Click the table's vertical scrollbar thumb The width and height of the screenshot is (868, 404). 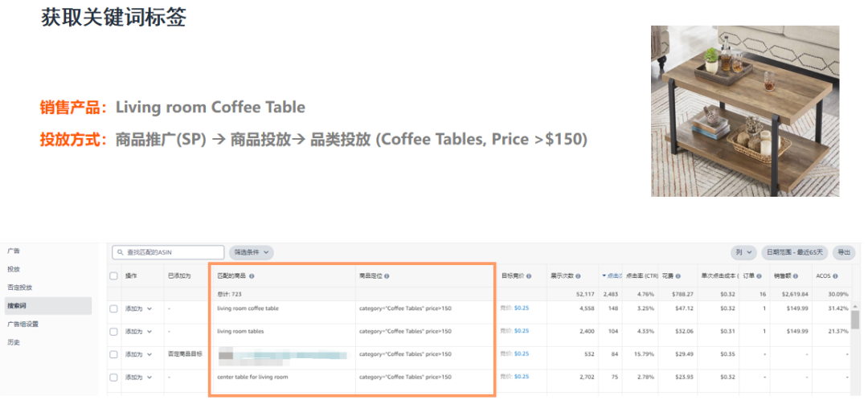pyautogui.click(x=855, y=320)
